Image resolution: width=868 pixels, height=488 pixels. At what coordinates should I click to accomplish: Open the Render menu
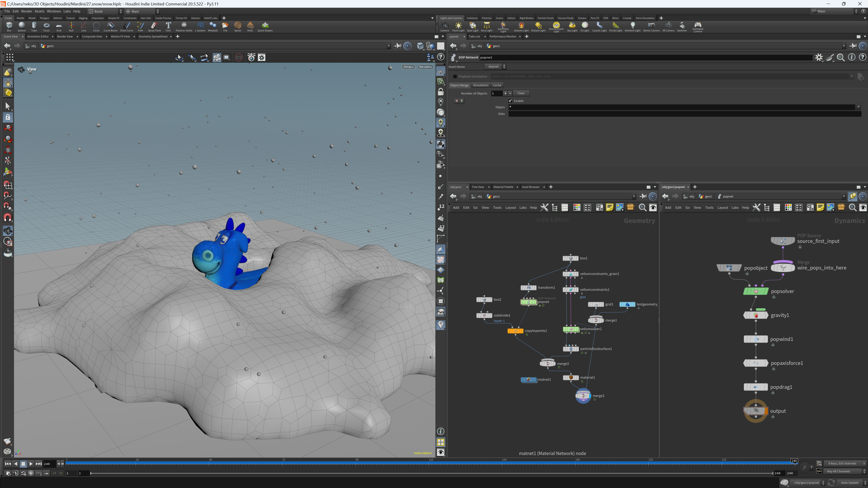click(x=27, y=11)
